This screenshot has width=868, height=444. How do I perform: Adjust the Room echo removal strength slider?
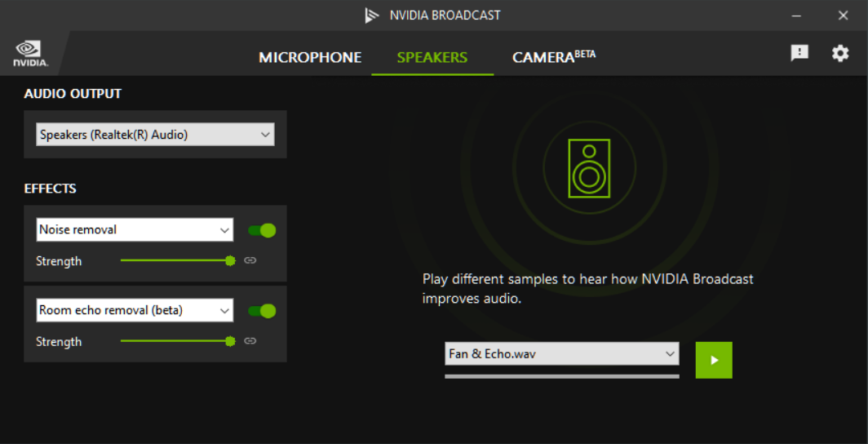point(178,341)
